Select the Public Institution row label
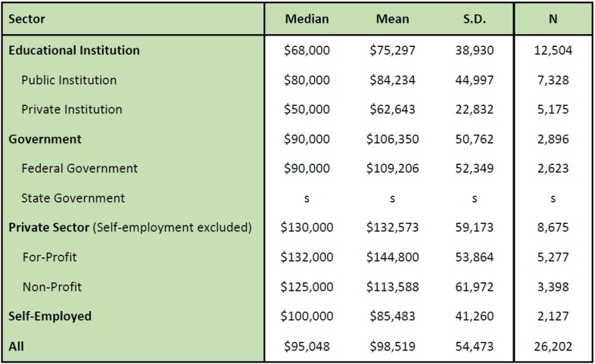Image resolution: width=595 pixels, height=364 pixels. pyautogui.click(x=69, y=79)
